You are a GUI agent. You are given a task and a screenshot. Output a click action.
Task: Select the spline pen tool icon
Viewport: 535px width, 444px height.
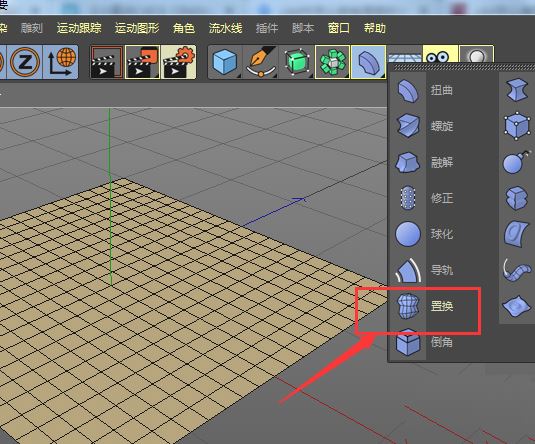pos(261,62)
